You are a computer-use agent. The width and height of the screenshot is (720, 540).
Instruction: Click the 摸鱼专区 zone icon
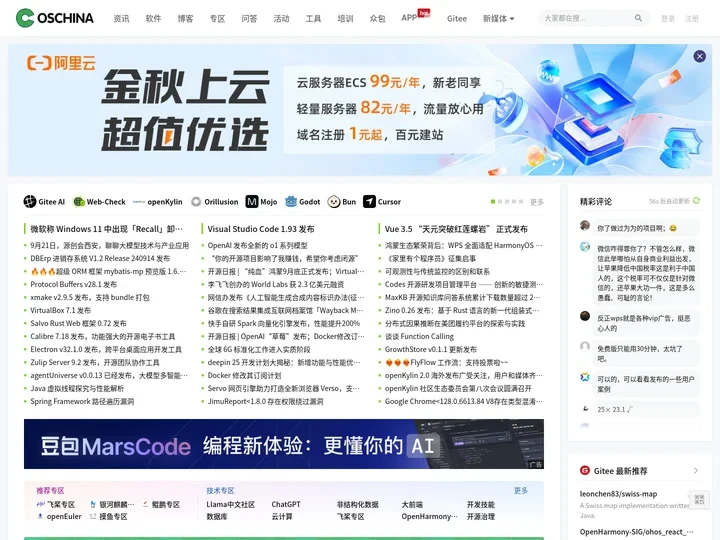[93, 516]
